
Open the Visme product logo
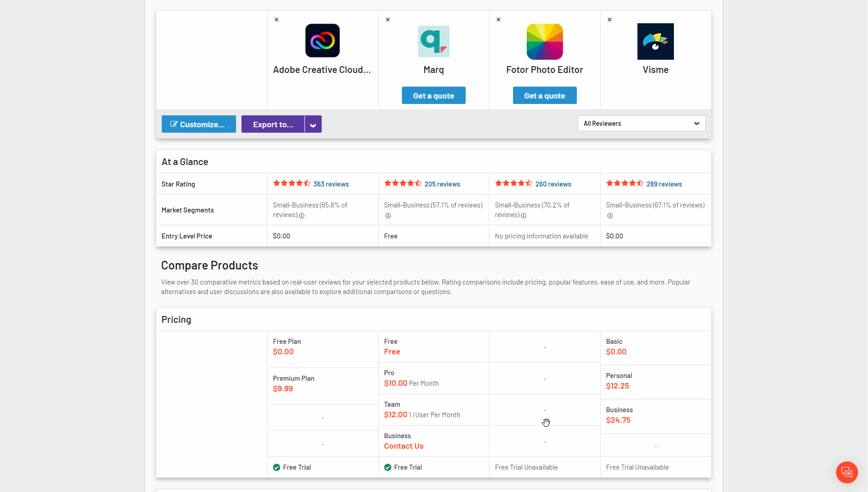pyautogui.click(x=656, y=41)
